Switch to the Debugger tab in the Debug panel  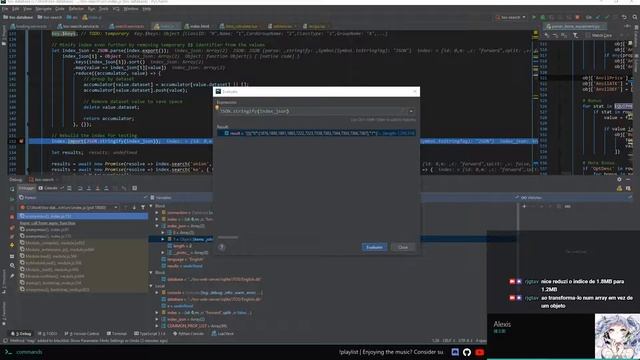26,188
